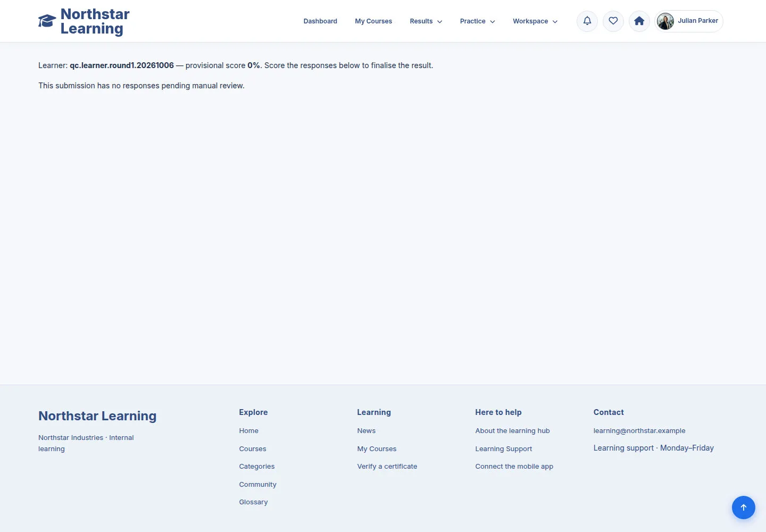Image resolution: width=766 pixels, height=532 pixels.
Task: Open Julian Parker's profile avatar
Action: click(665, 21)
